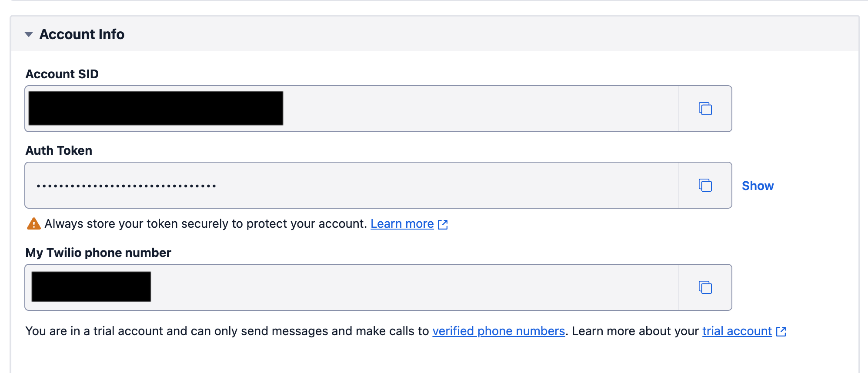Click external link icon after trial account
868x373 pixels.
pyautogui.click(x=781, y=332)
